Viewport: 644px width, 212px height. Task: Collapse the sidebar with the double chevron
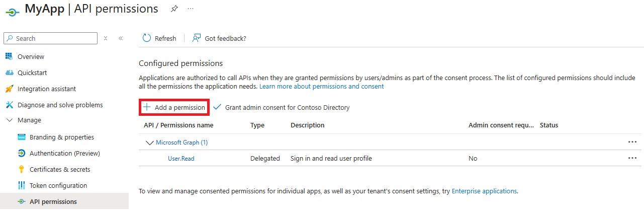(x=121, y=38)
